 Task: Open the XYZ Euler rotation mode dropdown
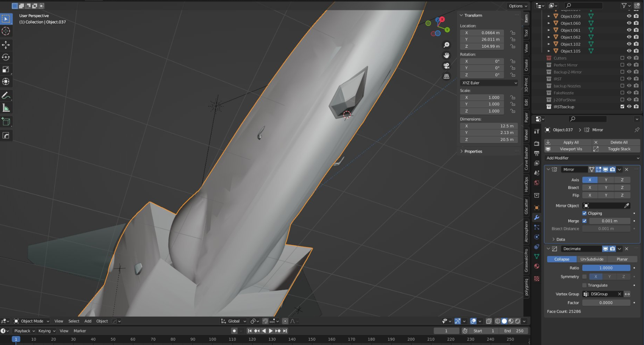(489, 83)
